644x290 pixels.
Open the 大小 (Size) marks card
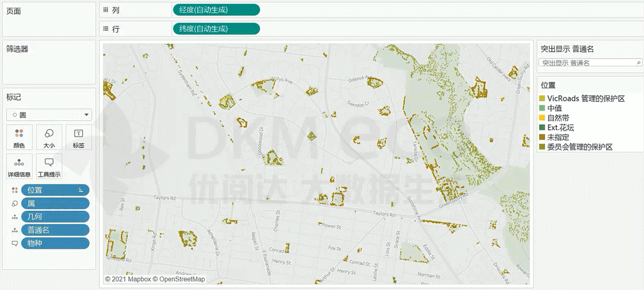(x=49, y=136)
